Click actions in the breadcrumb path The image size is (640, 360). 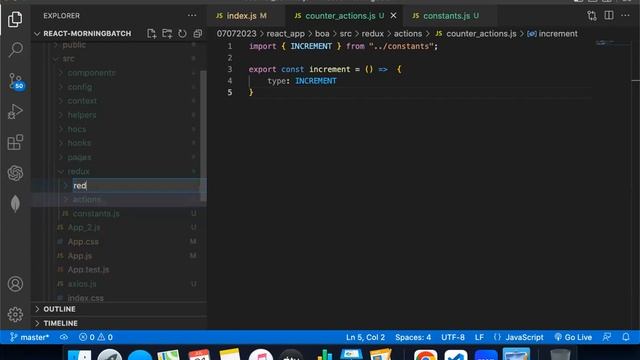[408, 33]
